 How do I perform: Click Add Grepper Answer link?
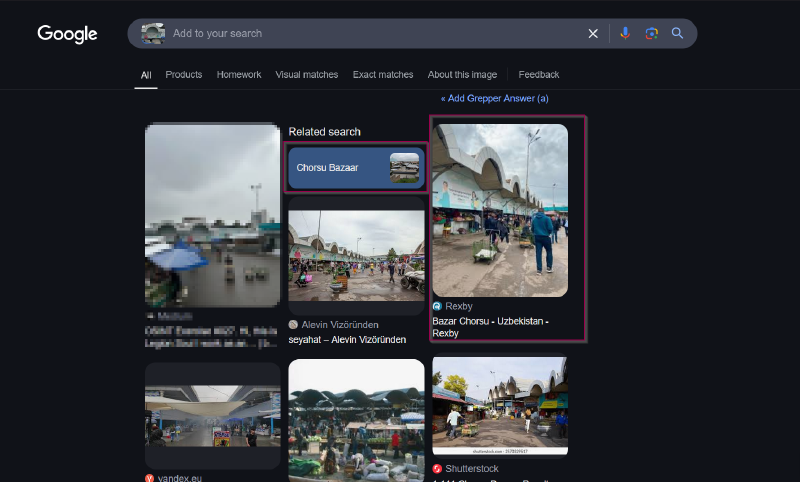click(495, 99)
